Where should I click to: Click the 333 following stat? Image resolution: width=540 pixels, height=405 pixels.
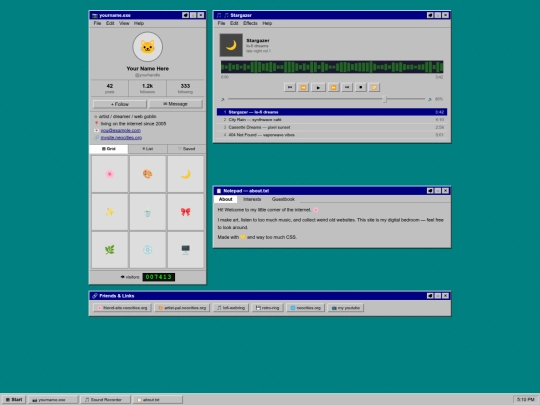[185, 89]
